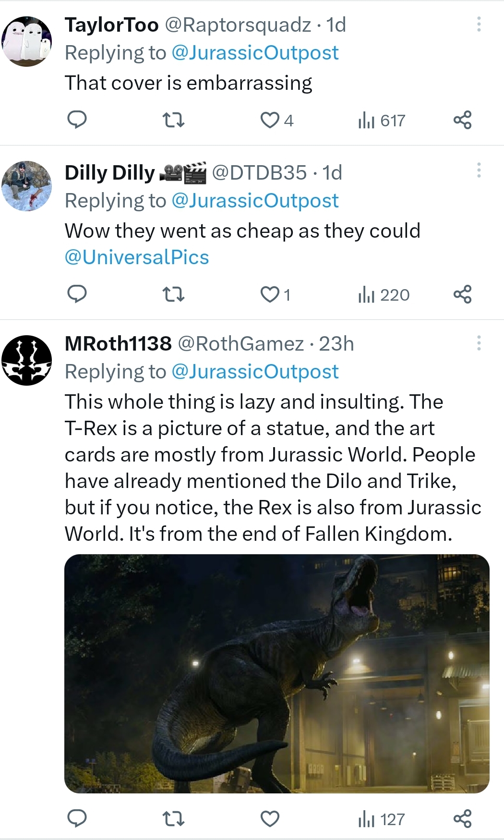504x840 pixels.
Task: Open @JurassicOutpost link in TaylorToo's reply
Action: (x=255, y=53)
